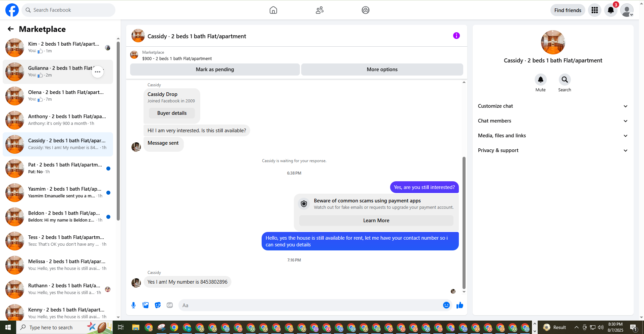This screenshot has width=644, height=334.
Task: Click the "Yes I am! My number" message
Action: click(187, 282)
